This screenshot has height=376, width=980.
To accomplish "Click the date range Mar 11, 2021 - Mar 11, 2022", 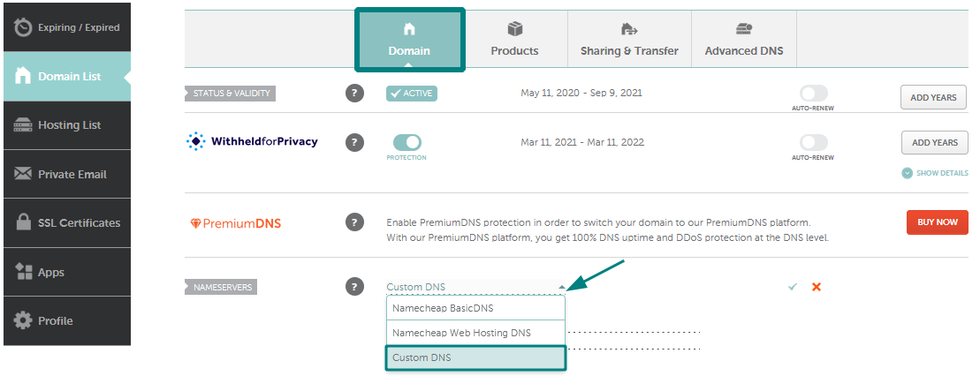I will click(x=582, y=142).
